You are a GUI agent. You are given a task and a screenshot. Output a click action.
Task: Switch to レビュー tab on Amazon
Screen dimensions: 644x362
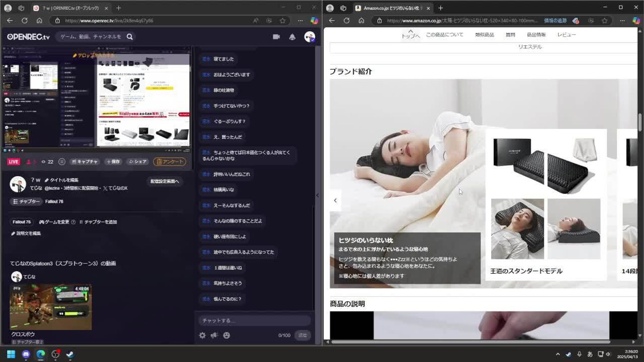click(x=566, y=35)
